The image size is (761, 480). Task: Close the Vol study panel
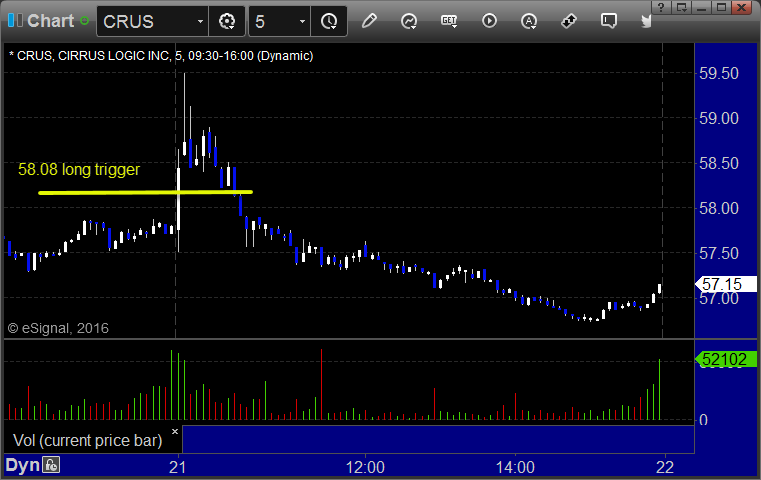(x=175, y=431)
